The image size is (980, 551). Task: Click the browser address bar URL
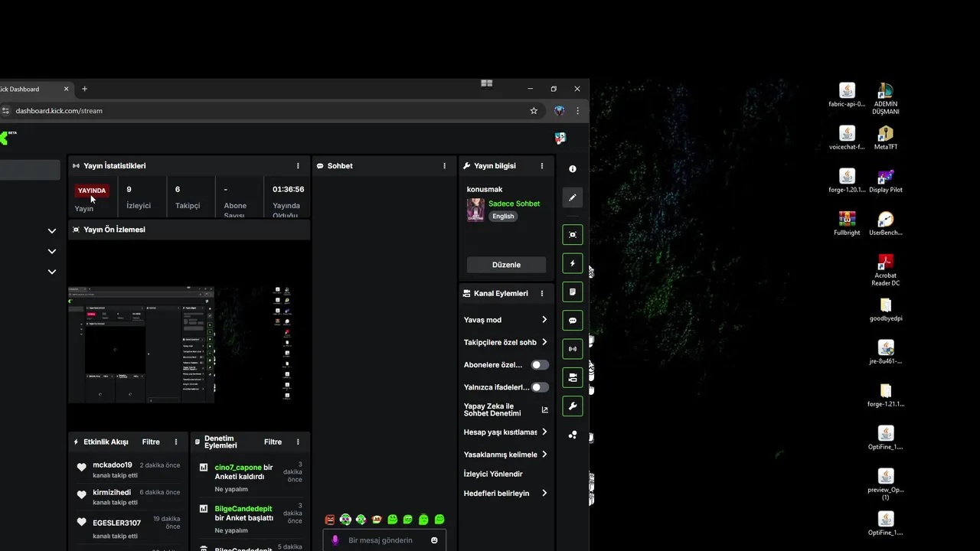coord(59,111)
